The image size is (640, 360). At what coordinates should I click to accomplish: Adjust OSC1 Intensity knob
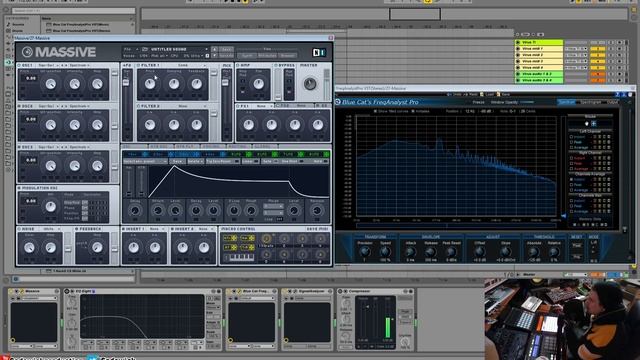[x=74, y=84]
